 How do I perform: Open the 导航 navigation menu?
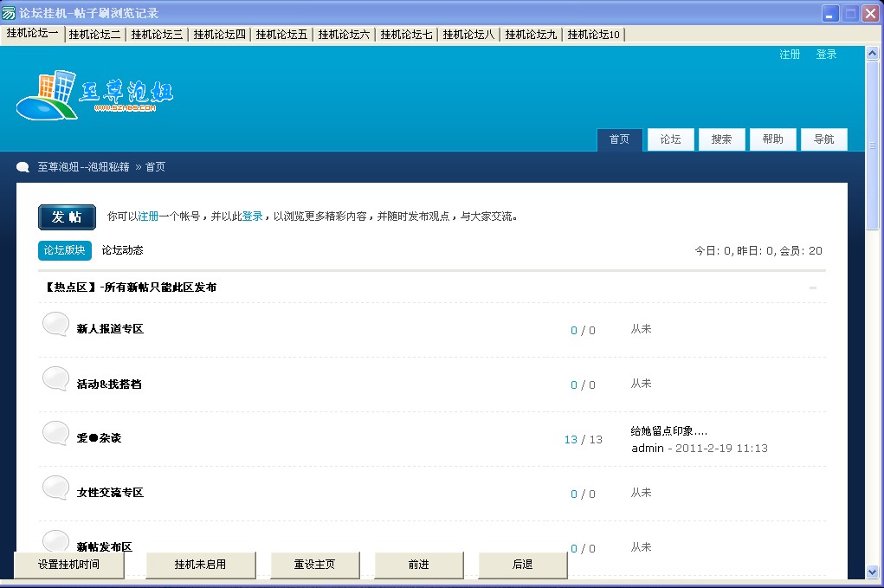point(823,139)
